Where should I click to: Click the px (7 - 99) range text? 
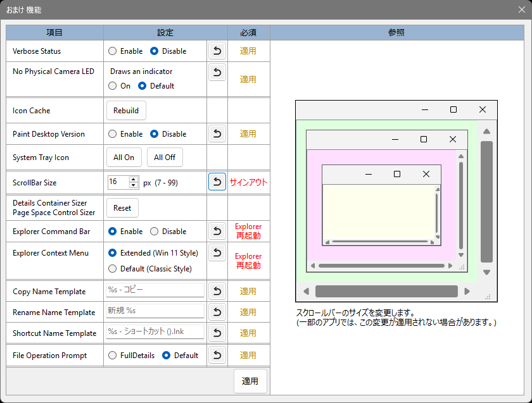[160, 183]
